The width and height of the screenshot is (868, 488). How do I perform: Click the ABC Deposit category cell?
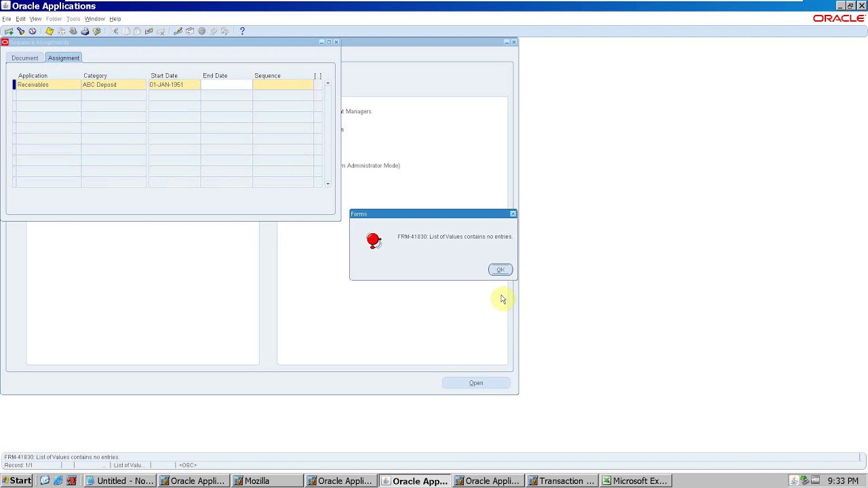(x=113, y=85)
